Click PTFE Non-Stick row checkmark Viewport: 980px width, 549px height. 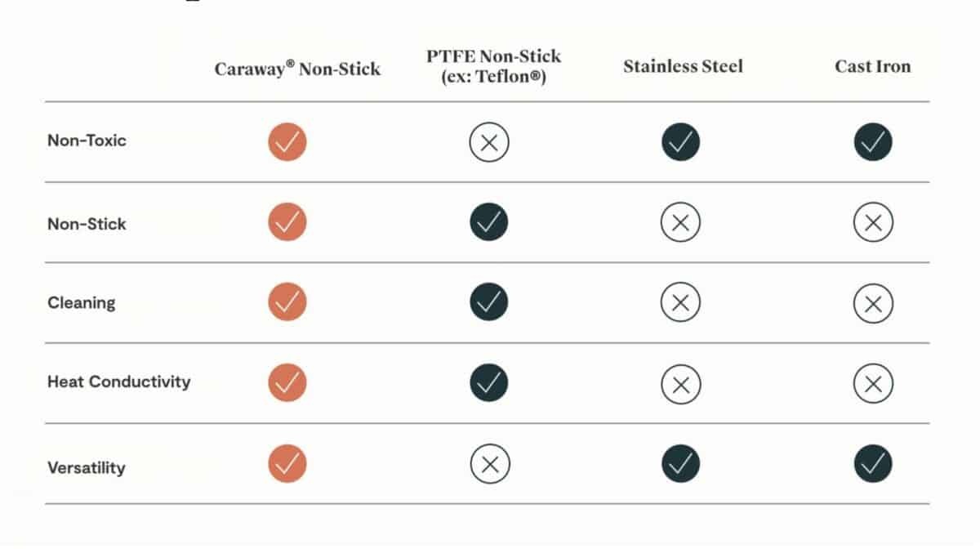pos(488,222)
